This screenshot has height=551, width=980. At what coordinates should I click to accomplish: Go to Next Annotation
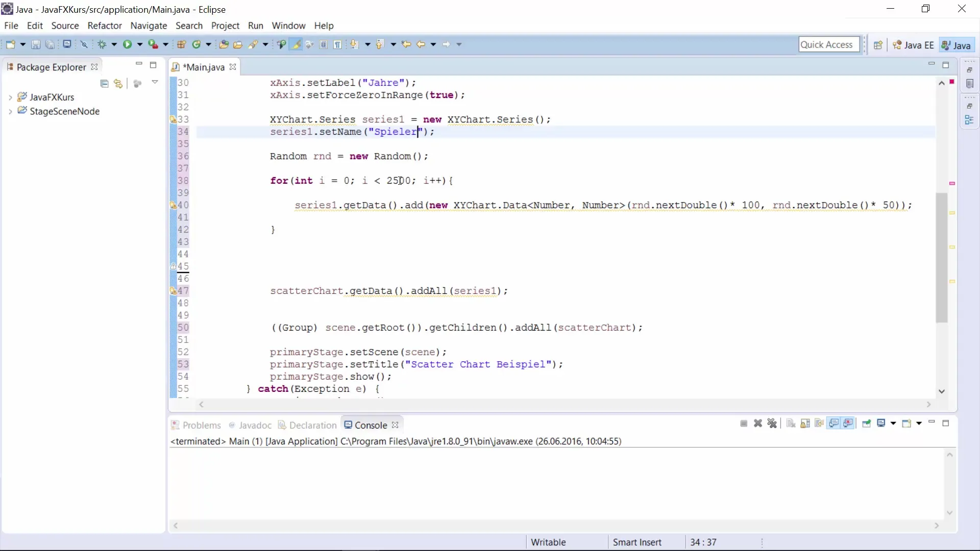[x=354, y=44]
